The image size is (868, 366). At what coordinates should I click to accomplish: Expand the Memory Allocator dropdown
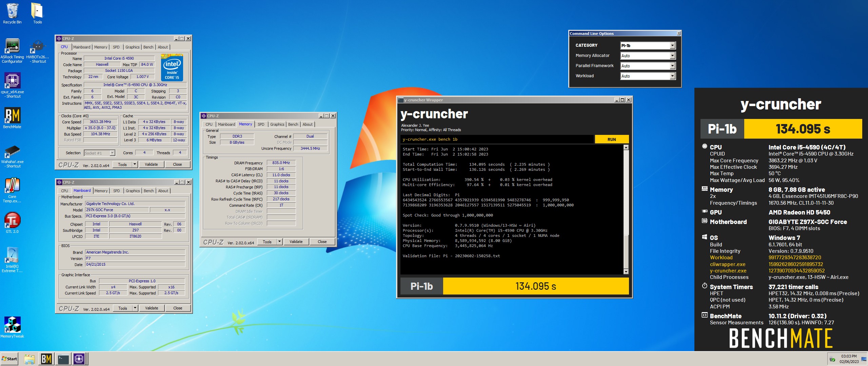point(672,56)
